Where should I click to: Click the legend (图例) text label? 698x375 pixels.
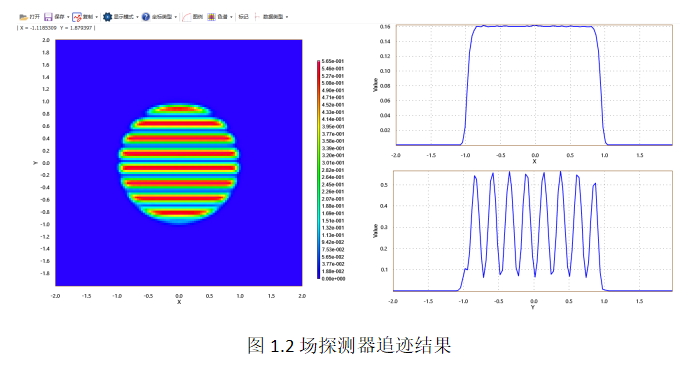[198, 17]
